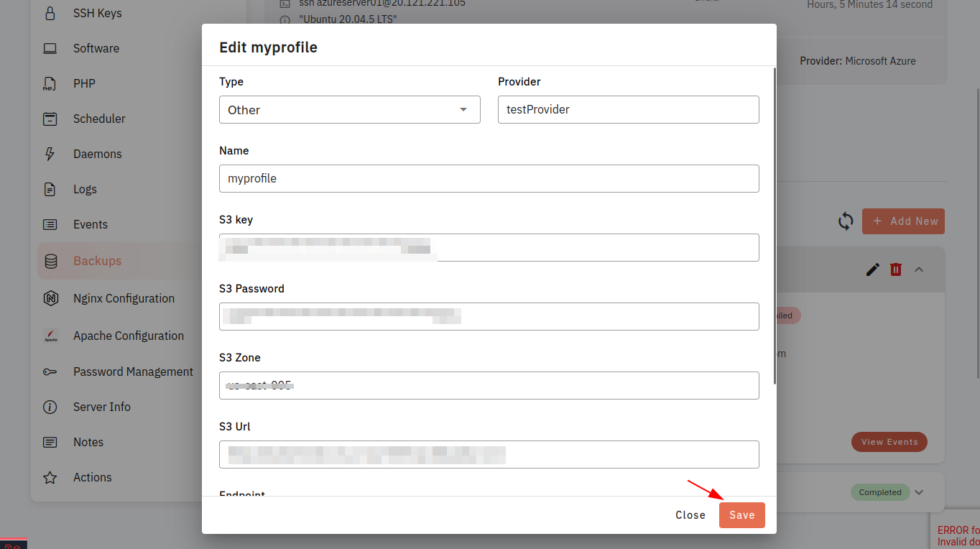
Task: Click the pencil edit backup icon
Action: 873,269
